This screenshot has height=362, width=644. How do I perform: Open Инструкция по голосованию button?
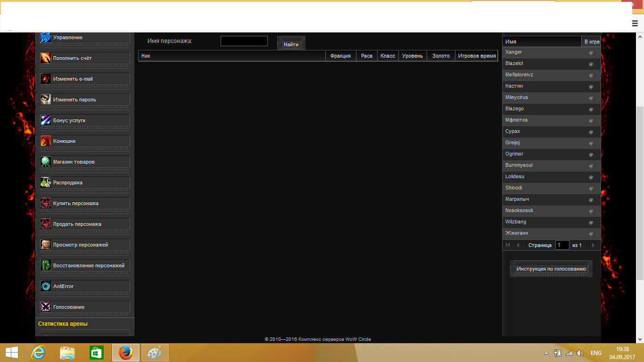(x=551, y=269)
